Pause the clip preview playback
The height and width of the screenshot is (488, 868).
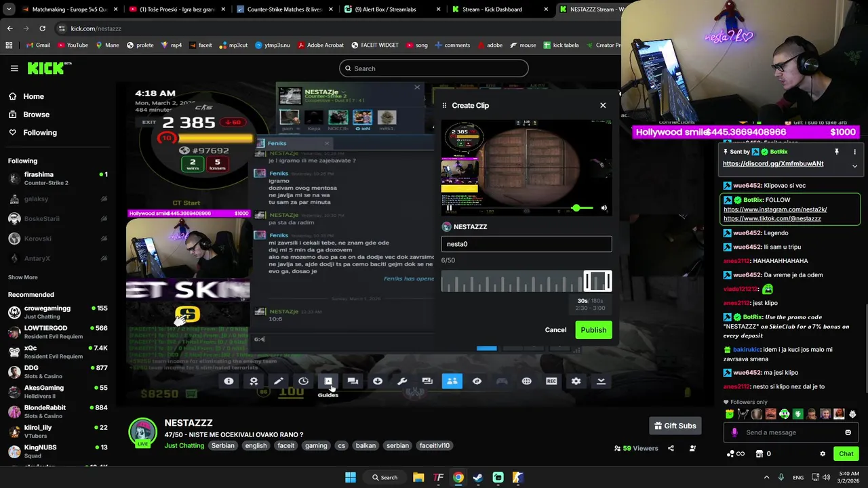click(449, 208)
